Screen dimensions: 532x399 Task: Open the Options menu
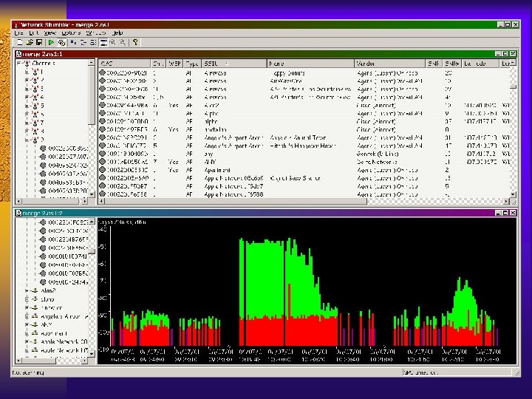pyautogui.click(x=71, y=33)
